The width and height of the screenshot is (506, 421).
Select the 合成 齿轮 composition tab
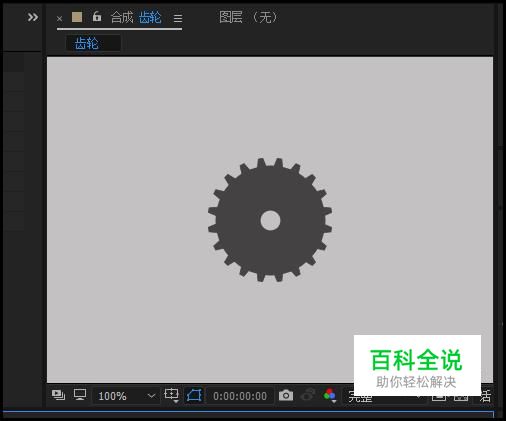pyautogui.click(x=136, y=17)
